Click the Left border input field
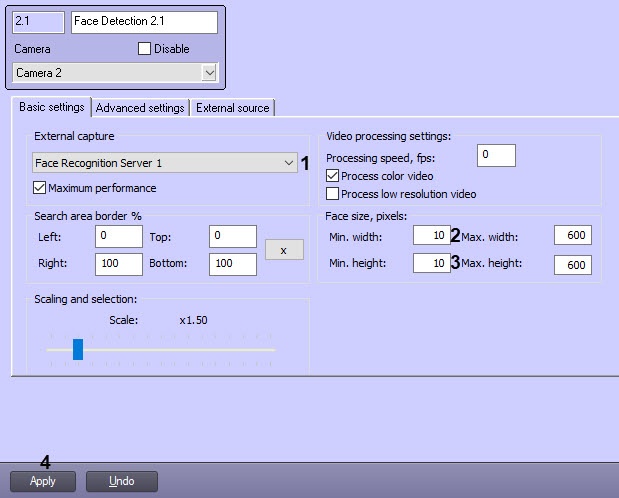619x498 pixels. click(119, 237)
